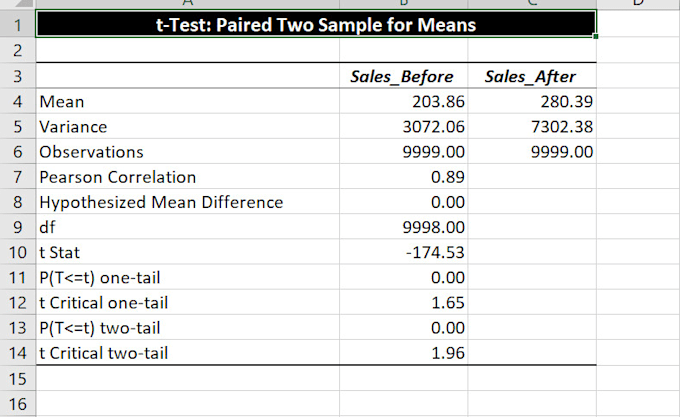Image resolution: width=680 pixels, height=417 pixels.
Task: Select the entire row 10 via its header
Action: (x=16, y=252)
